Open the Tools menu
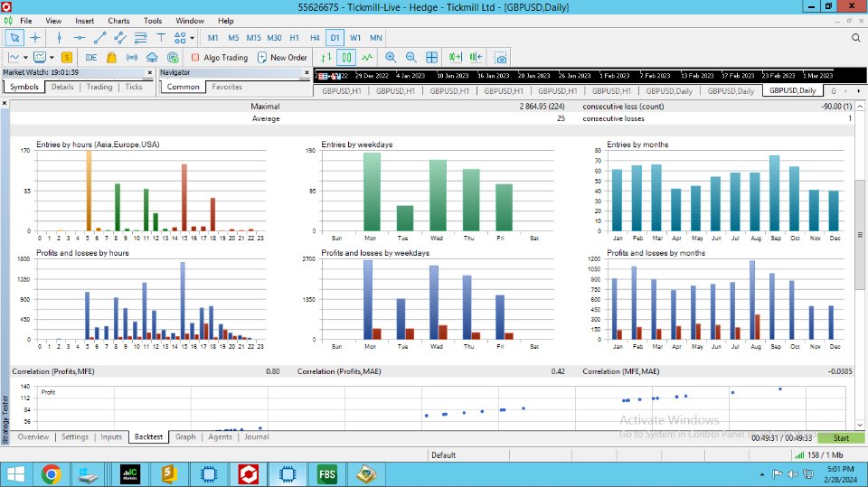The height and width of the screenshot is (487, 868). click(153, 21)
